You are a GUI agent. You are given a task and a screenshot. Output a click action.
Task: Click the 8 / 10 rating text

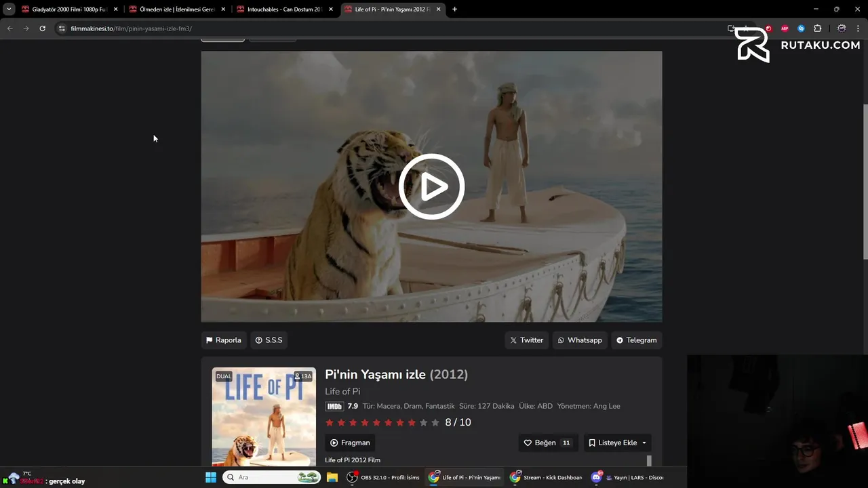458,422
